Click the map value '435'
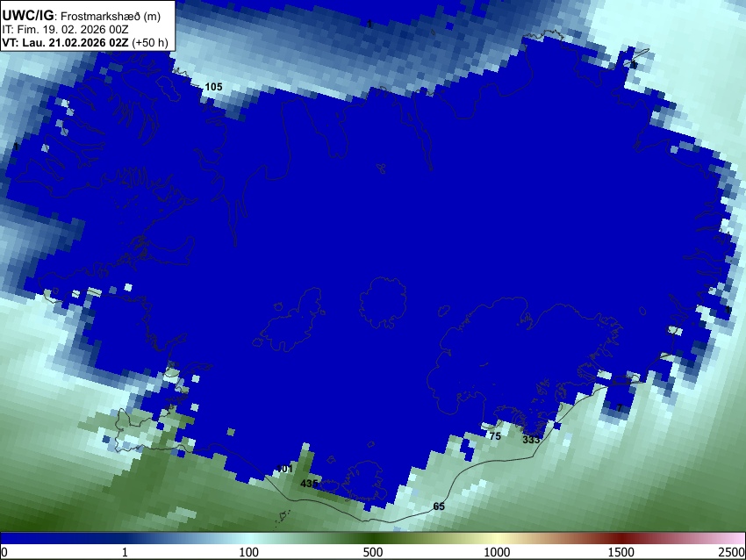Viewport: 746px width, 560px height. pos(309,484)
